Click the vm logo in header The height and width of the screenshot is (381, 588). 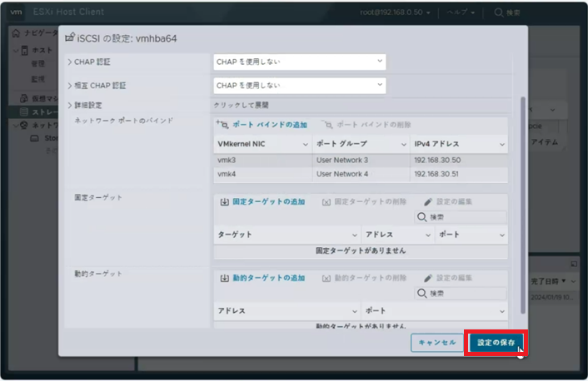click(16, 12)
